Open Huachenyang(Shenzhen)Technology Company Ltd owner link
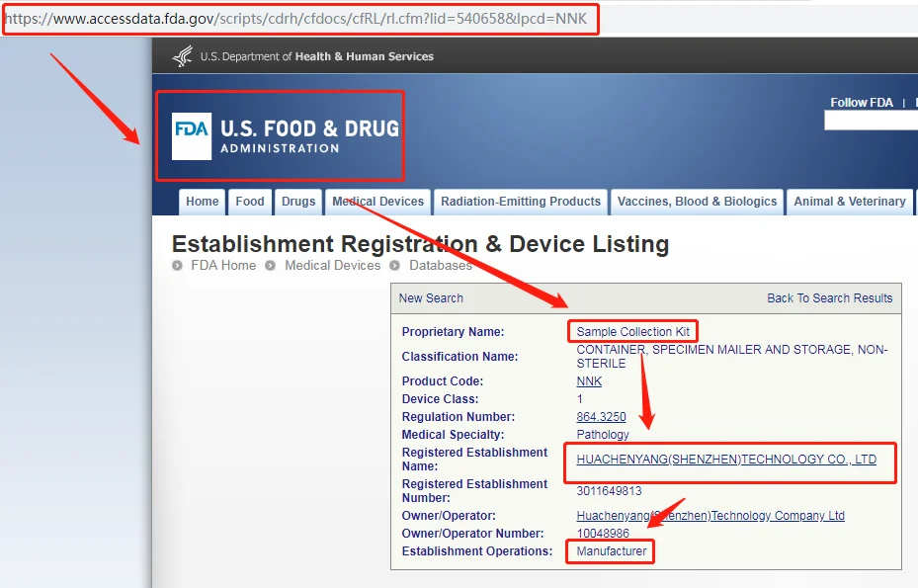 coord(710,516)
